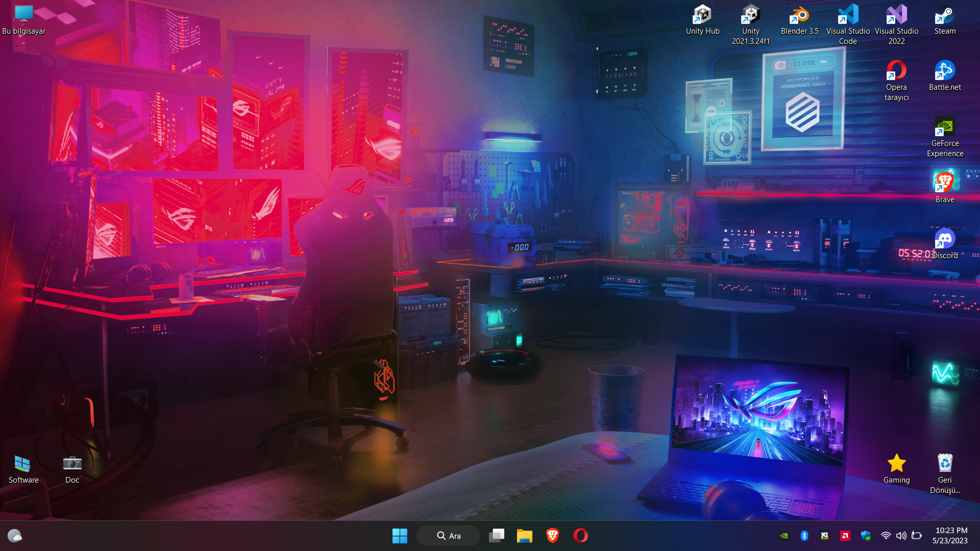
Task: Click the Ara search box
Action: (x=449, y=536)
